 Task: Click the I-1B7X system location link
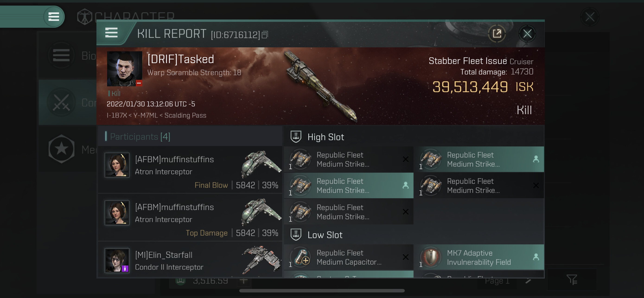tap(117, 115)
